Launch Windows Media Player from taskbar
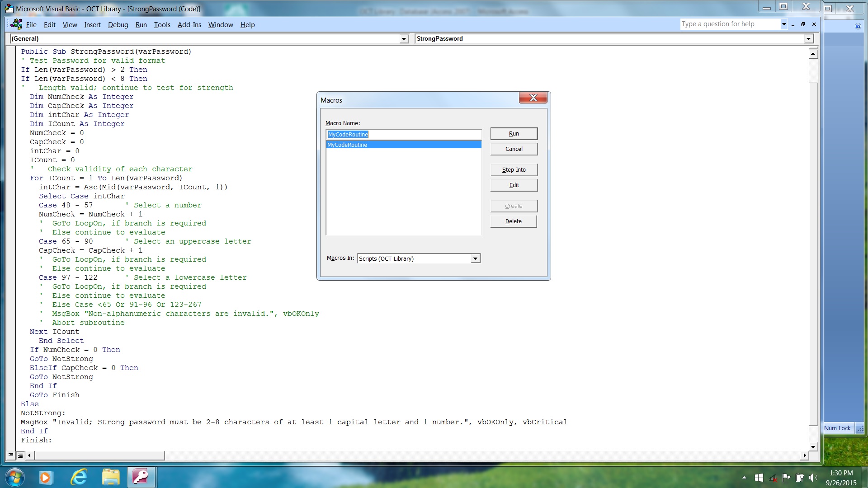 (x=46, y=477)
